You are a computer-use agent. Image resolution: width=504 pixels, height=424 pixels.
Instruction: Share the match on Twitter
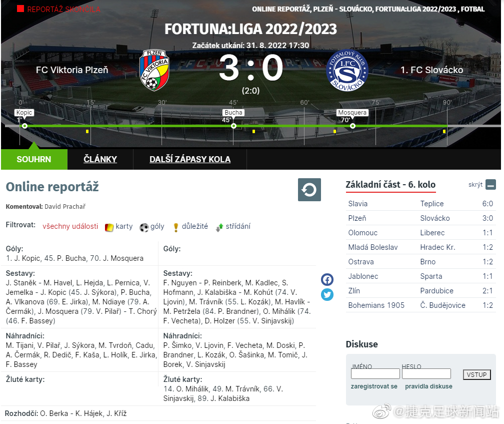pos(327,294)
